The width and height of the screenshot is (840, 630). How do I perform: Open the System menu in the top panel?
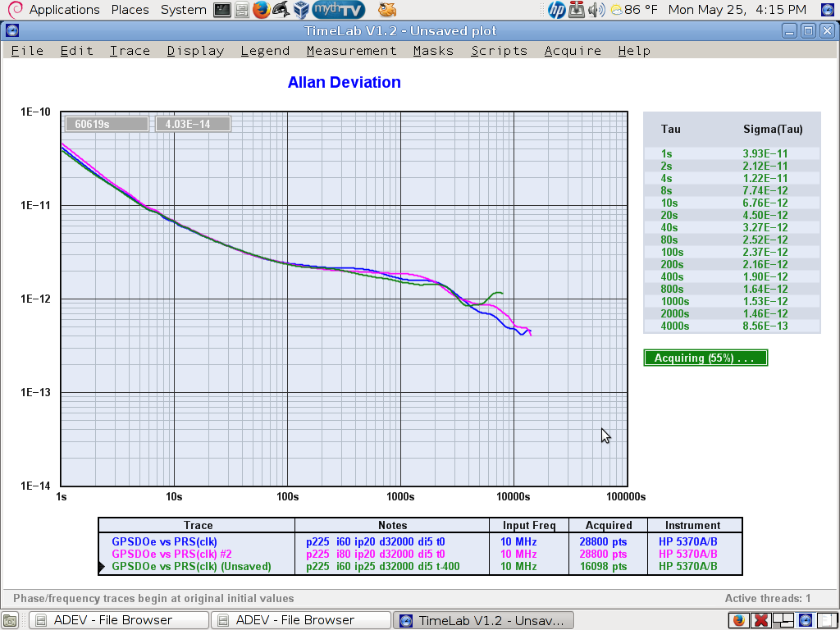pyautogui.click(x=183, y=10)
